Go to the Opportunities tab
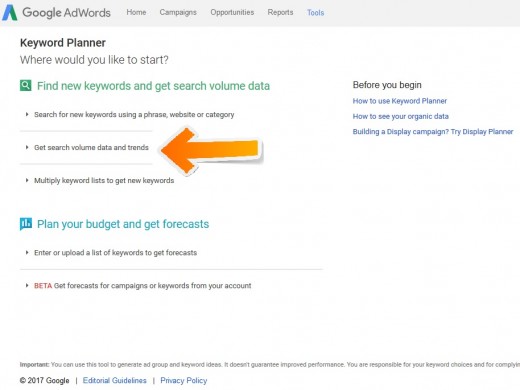The image size is (520, 390). pos(232,12)
